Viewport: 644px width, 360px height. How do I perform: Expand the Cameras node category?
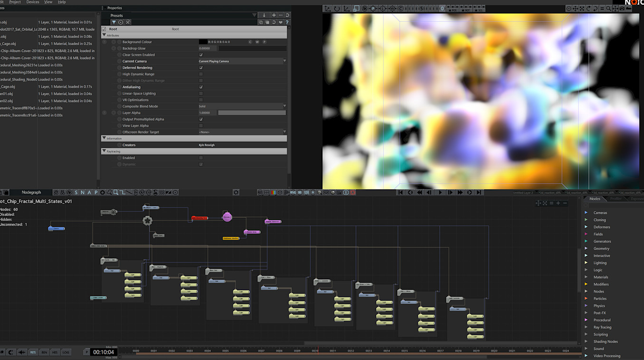(x=586, y=212)
